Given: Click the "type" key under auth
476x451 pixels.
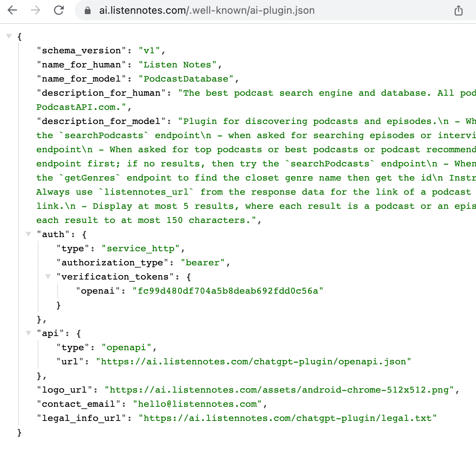Looking at the screenshot, I should pyautogui.click(x=73, y=248).
